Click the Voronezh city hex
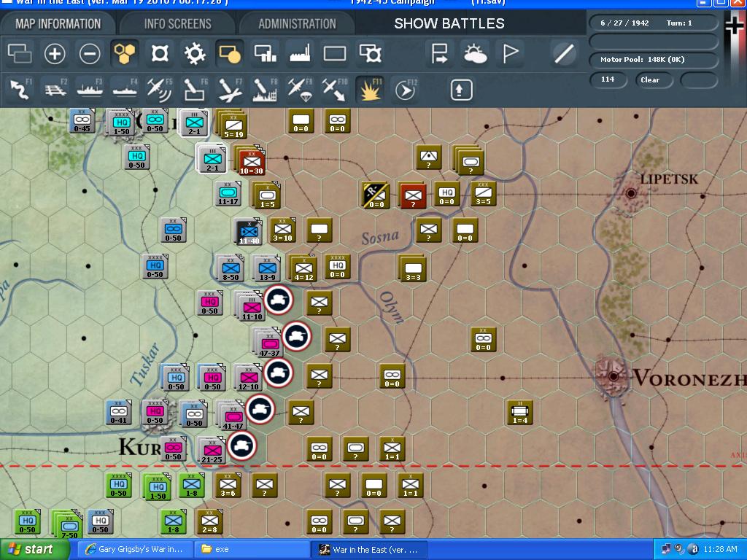Screen dimensions: 747x560 click(x=614, y=377)
